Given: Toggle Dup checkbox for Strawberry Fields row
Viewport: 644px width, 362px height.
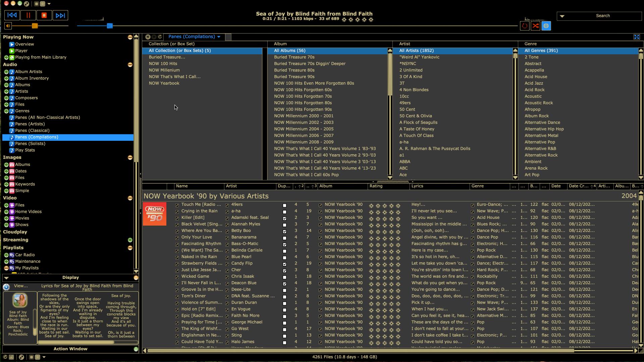Looking at the screenshot, I should (x=284, y=264).
